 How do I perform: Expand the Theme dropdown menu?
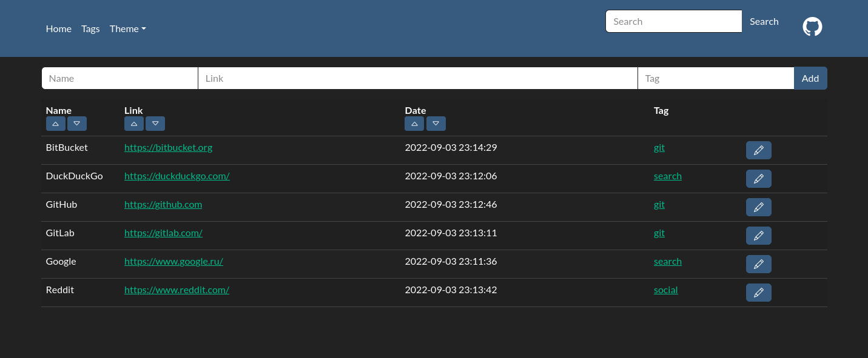point(127,28)
